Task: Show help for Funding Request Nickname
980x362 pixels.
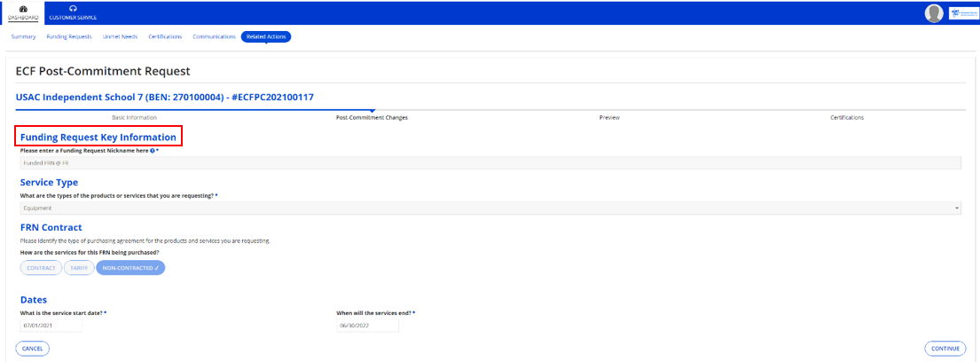Action: [152, 151]
